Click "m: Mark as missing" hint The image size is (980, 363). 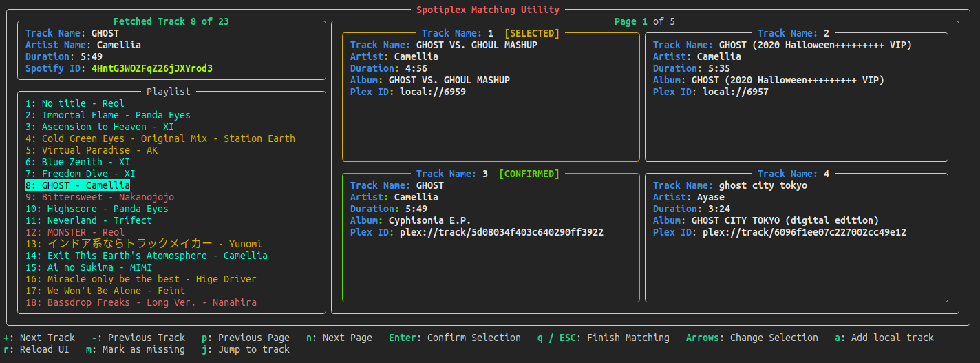tap(136, 349)
